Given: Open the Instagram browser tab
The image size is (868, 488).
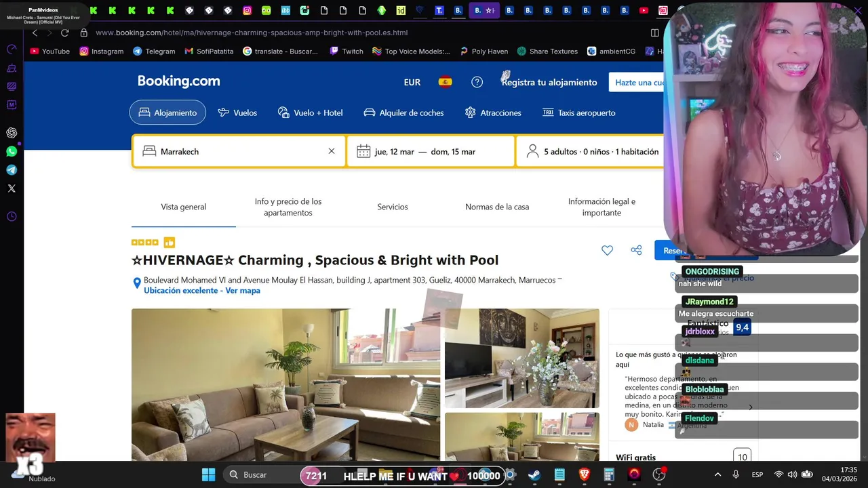Looking at the screenshot, I should 247,10.
